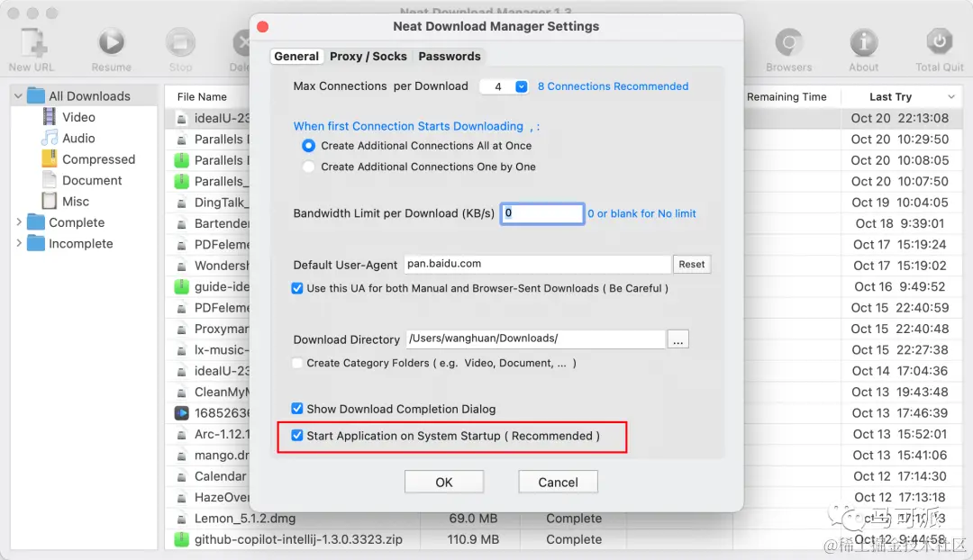Click the Total Quit power icon
Screen dimensions: 973x560
click(x=940, y=42)
